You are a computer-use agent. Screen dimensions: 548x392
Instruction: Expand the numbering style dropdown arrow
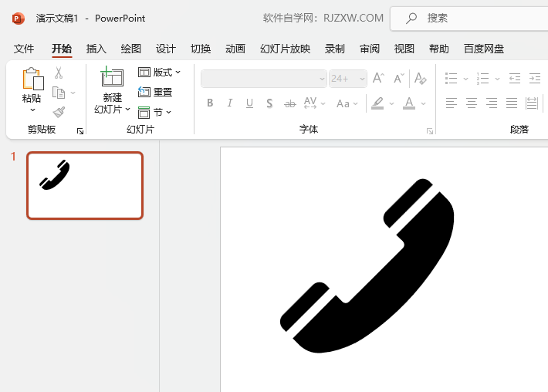497,79
